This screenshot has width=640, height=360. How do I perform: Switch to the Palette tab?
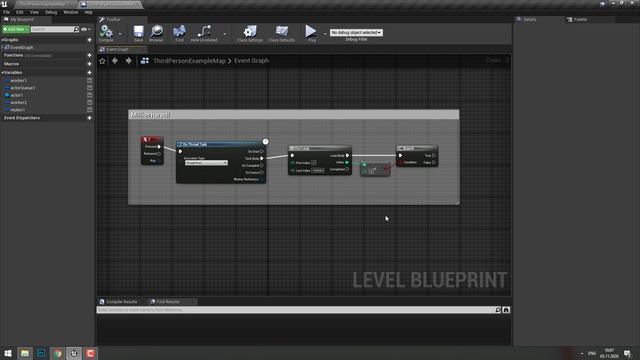click(580, 19)
